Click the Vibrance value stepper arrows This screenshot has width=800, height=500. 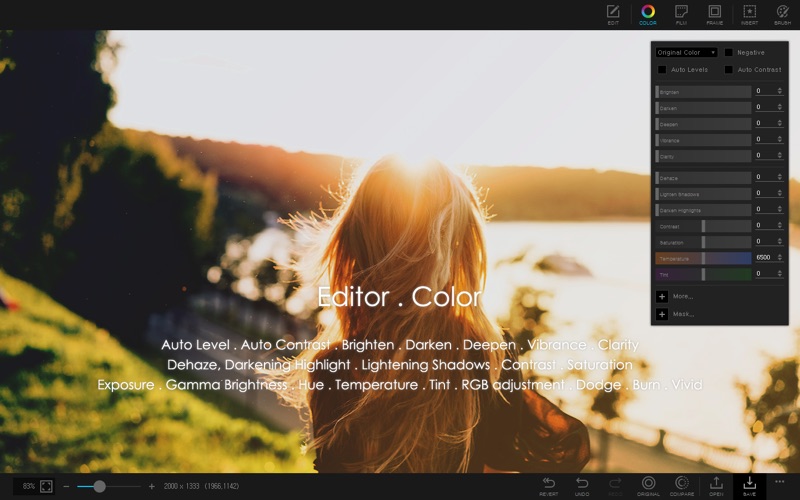(x=780, y=139)
